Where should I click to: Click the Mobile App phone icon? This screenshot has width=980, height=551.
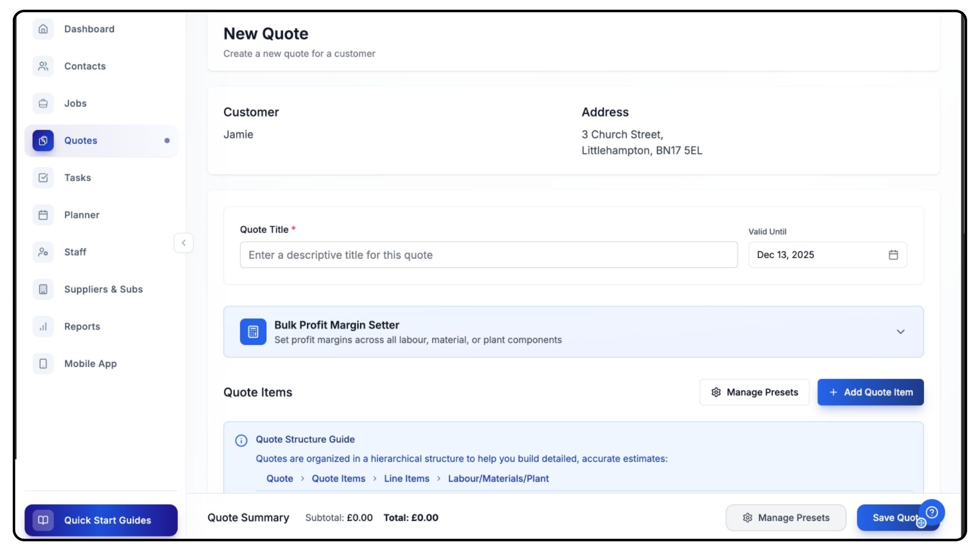[43, 364]
